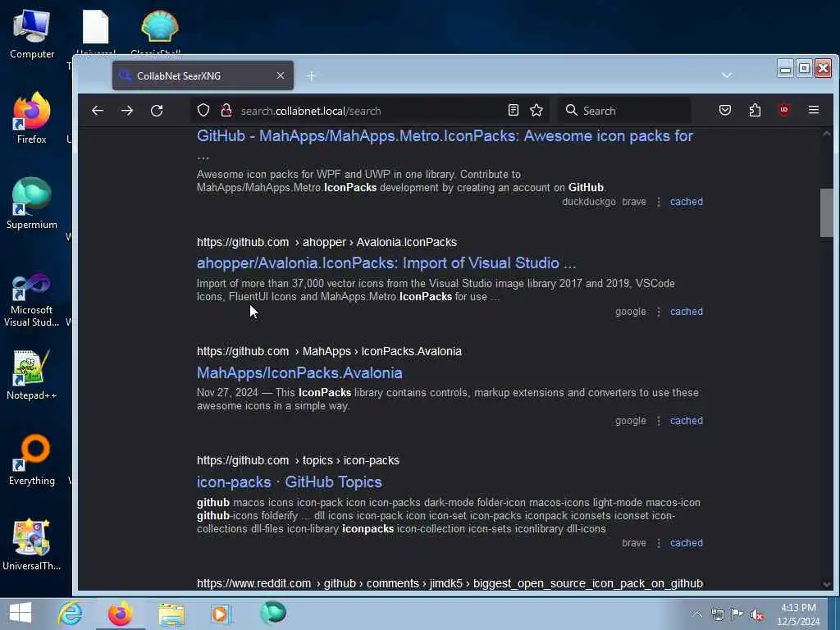Open more options dots for icon-packs Topics result

pyautogui.click(x=659, y=543)
